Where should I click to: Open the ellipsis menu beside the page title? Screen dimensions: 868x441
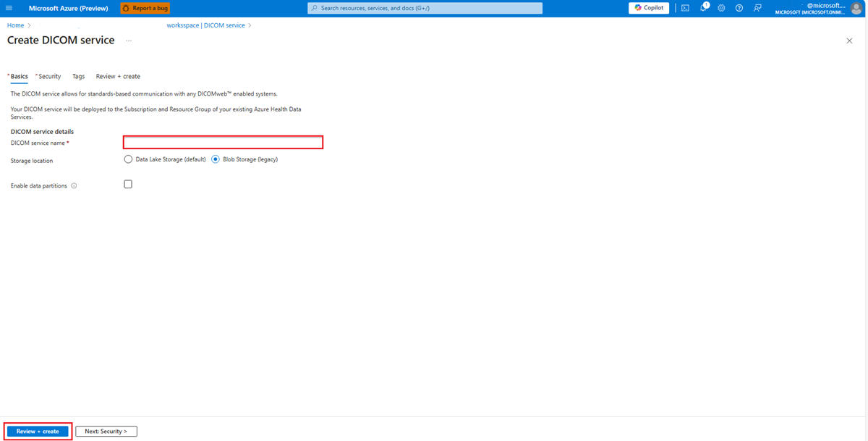pos(128,42)
